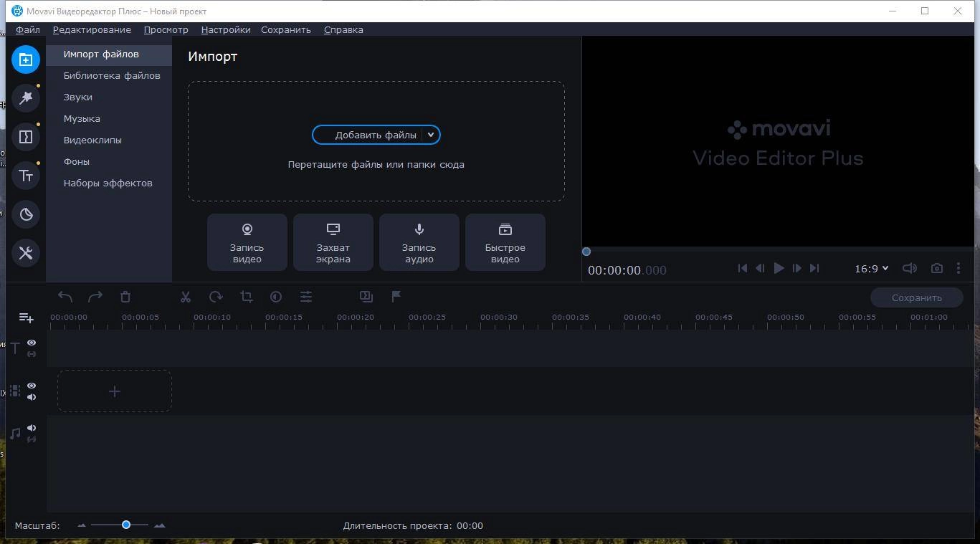
Task: Open the 16:9 aspect ratio dropdown
Action: pyautogui.click(x=871, y=268)
